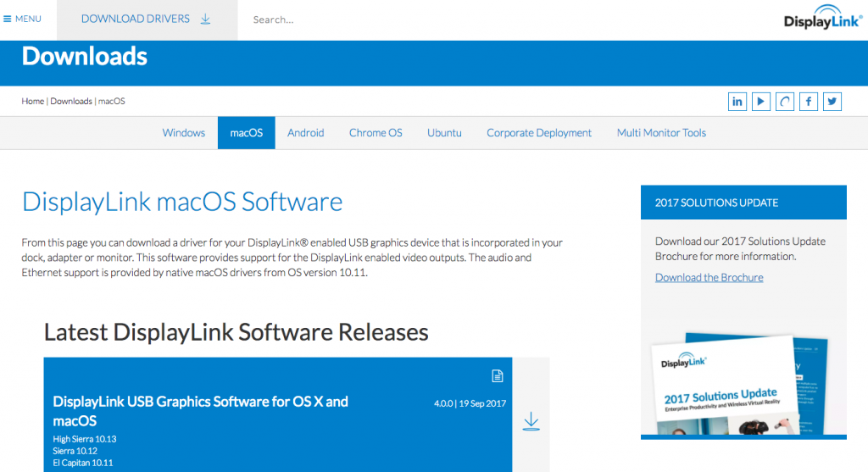
Task: Click the Sierra 10.12 text
Action: point(75,451)
